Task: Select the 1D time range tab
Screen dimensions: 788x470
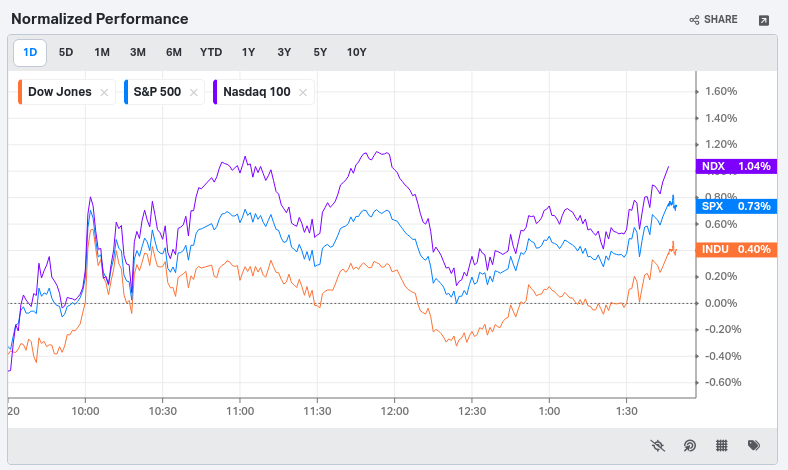Action: point(30,52)
